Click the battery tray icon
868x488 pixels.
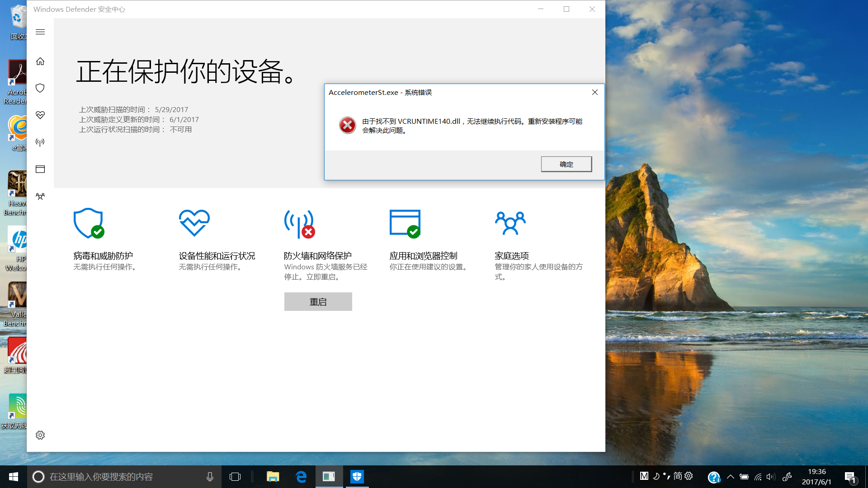tap(744, 477)
